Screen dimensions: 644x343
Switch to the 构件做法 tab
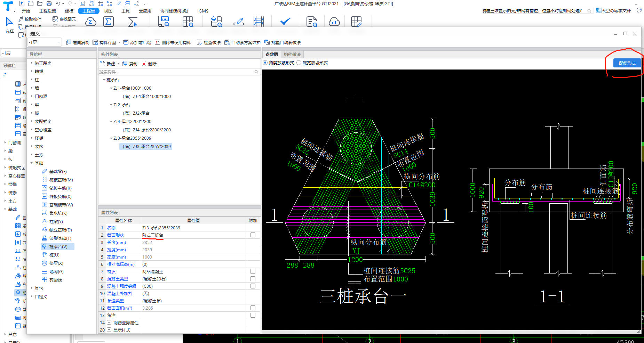(x=292, y=54)
